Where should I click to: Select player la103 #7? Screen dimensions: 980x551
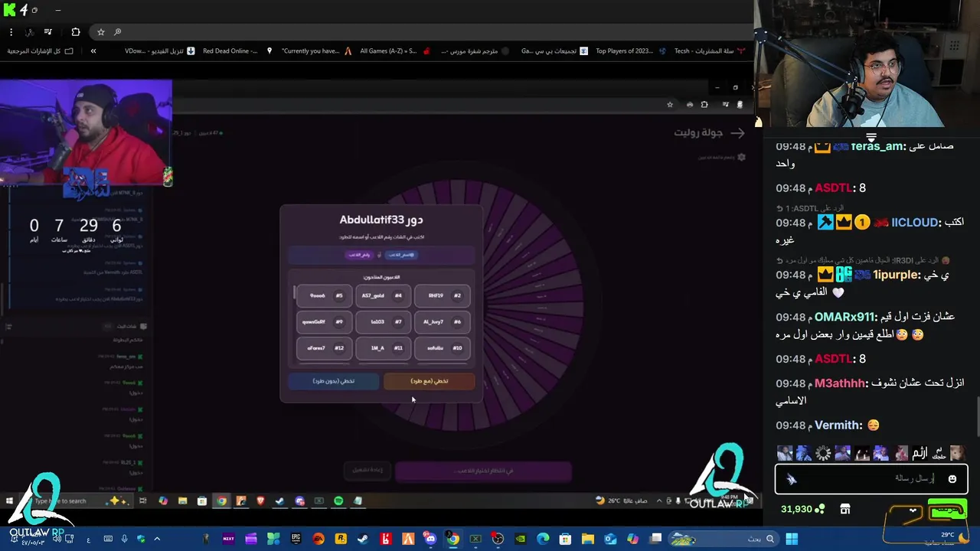(x=384, y=321)
